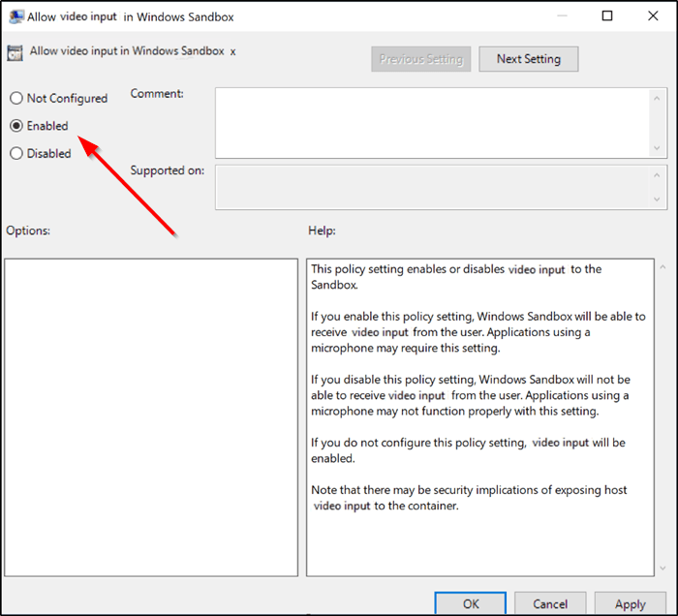
Task: Click the Previous Setting button
Action: tap(420, 59)
